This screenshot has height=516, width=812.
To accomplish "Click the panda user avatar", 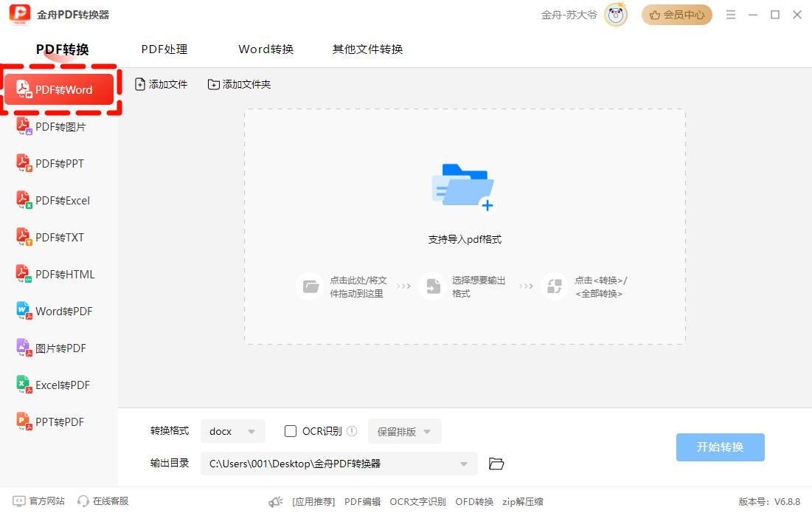I will click(x=615, y=15).
